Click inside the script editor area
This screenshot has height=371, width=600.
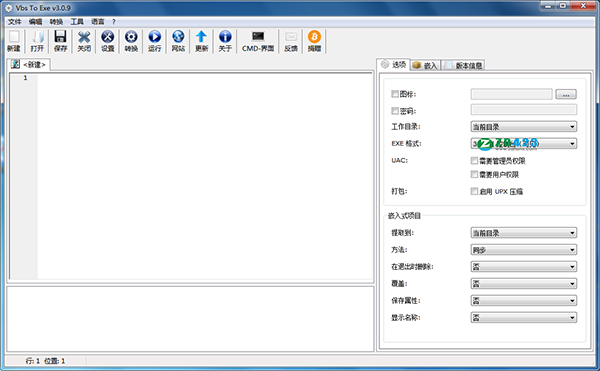(x=205, y=176)
